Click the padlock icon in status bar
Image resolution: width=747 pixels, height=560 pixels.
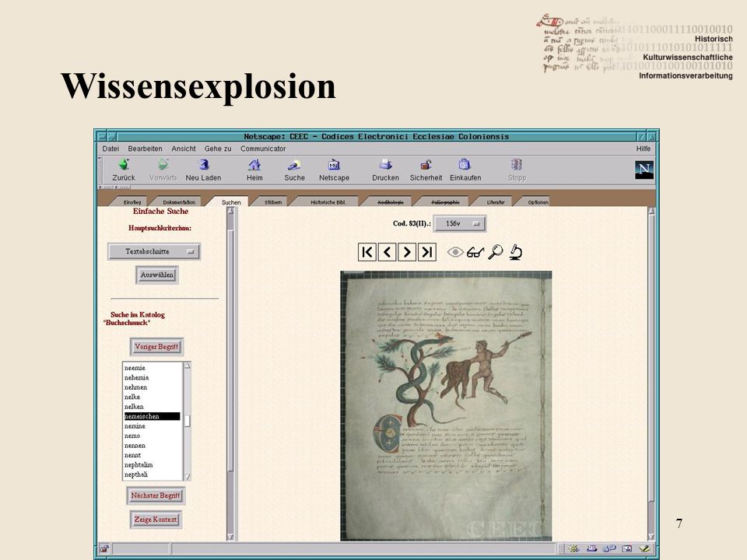pos(104,548)
